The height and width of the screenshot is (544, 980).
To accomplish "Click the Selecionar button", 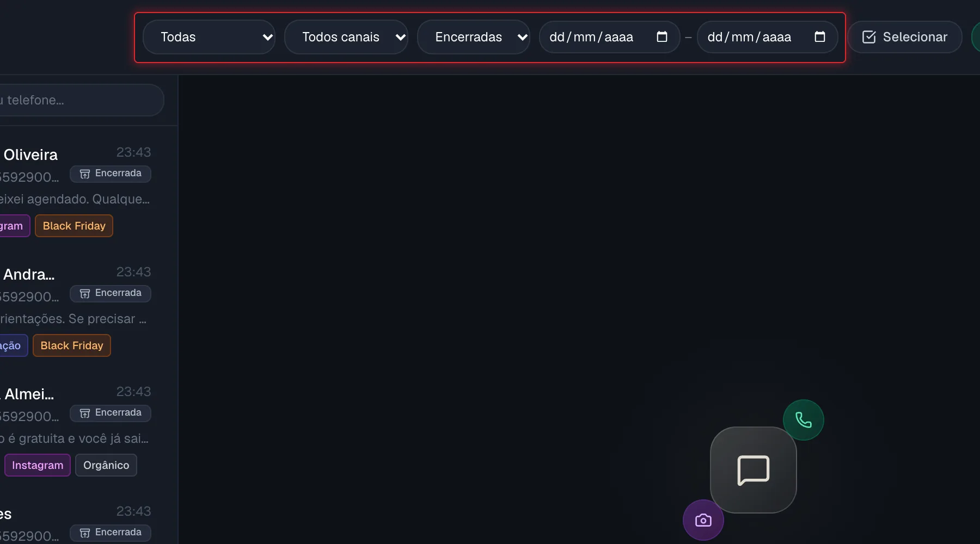I will [905, 37].
